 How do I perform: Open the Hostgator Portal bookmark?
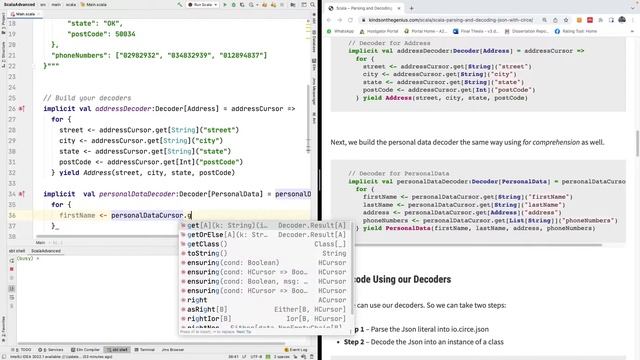click(x=379, y=31)
